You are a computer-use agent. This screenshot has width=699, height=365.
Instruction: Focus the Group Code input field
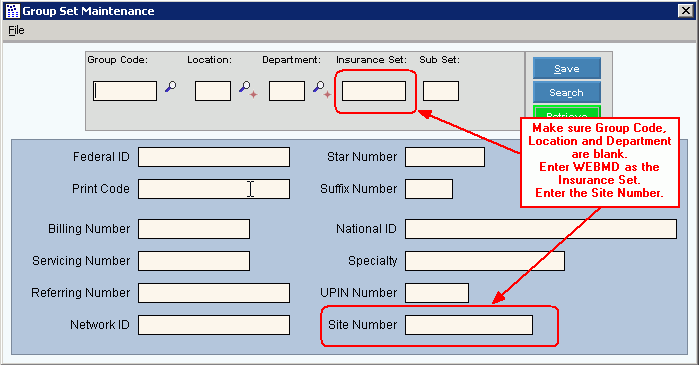[x=125, y=91]
